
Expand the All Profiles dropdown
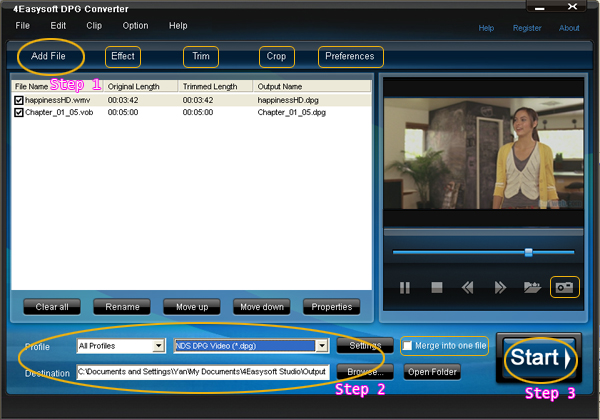tap(158, 346)
